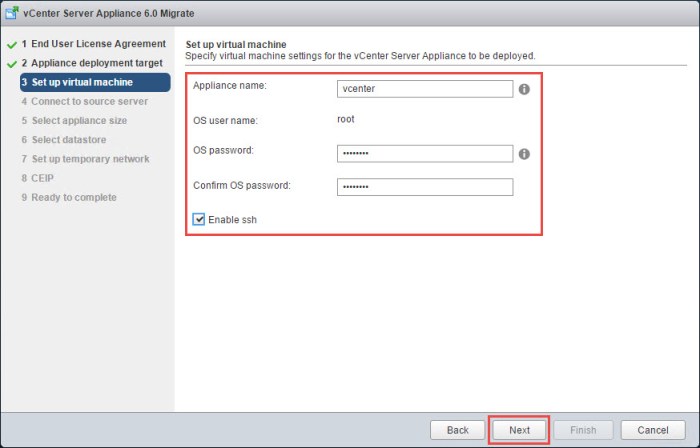This screenshot has height=448, width=700.
Task: Click green checkmark next to Appliance deployment target
Action: pyautogui.click(x=11, y=63)
